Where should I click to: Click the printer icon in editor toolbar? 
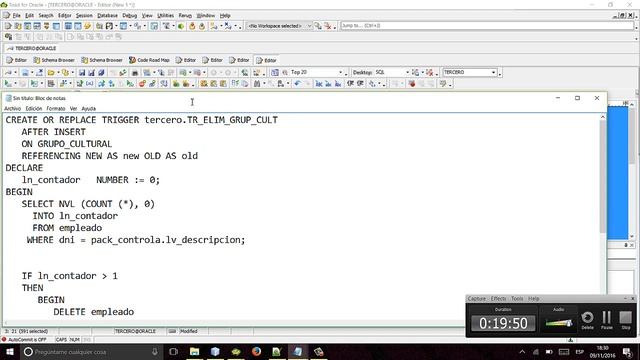point(135,73)
